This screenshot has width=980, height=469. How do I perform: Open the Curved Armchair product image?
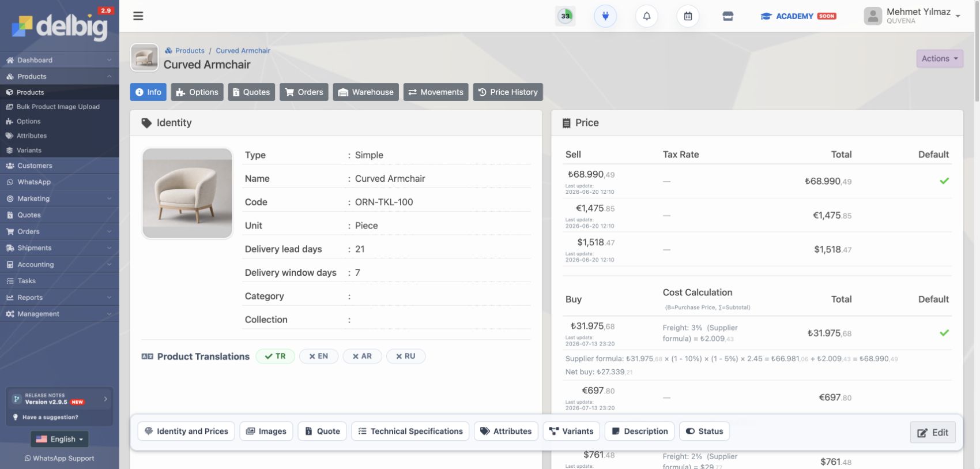pyautogui.click(x=187, y=193)
